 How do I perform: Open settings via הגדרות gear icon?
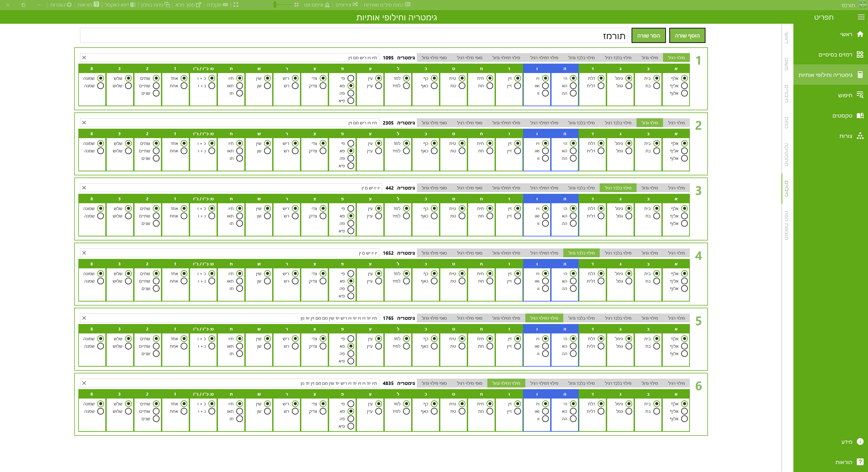coord(69,5)
